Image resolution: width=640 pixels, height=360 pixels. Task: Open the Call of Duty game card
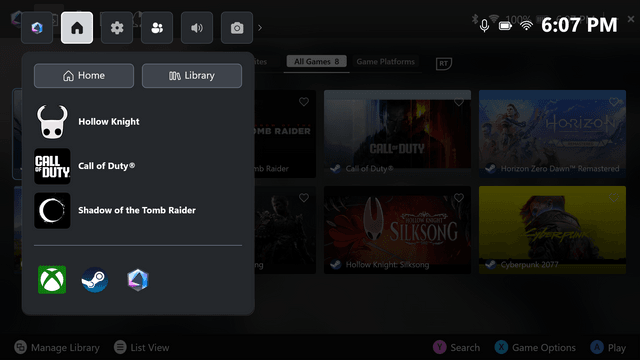(x=397, y=134)
